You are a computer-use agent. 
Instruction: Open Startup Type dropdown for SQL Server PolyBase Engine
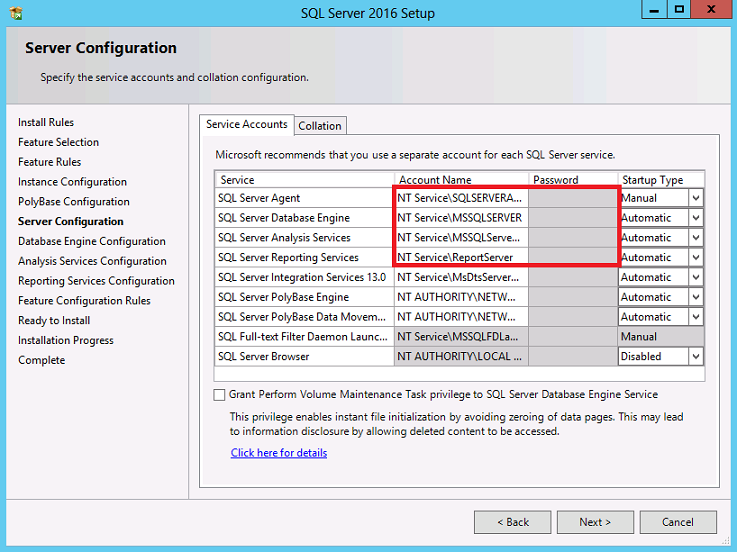[x=696, y=297]
